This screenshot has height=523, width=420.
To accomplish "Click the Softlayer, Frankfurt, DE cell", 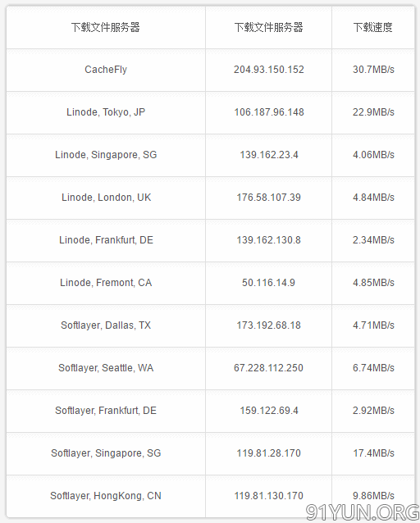I will [x=106, y=411].
